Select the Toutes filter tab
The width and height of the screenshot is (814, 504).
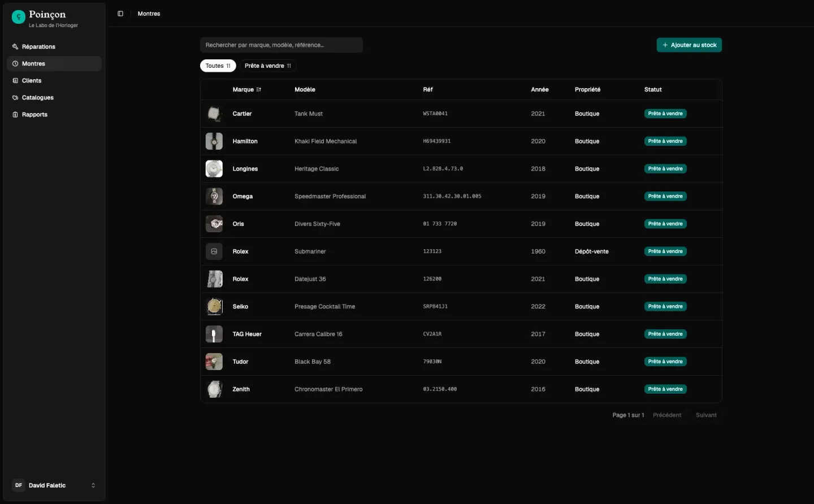click(x=218, y=66)
